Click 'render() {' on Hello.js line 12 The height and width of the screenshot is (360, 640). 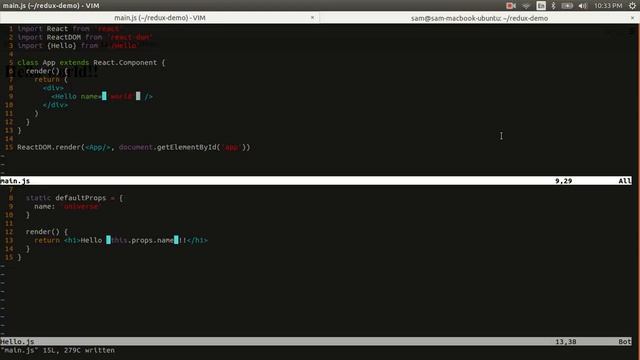click(47, 232)
